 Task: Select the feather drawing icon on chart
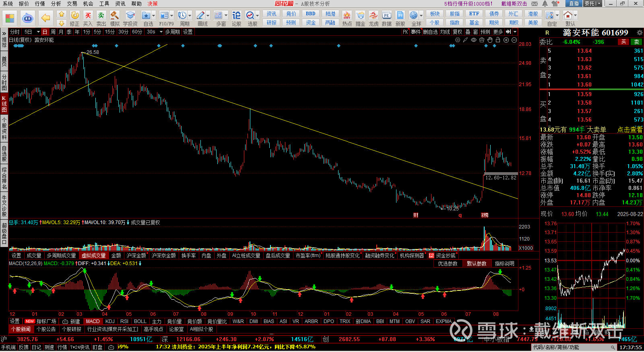[465, 40]
